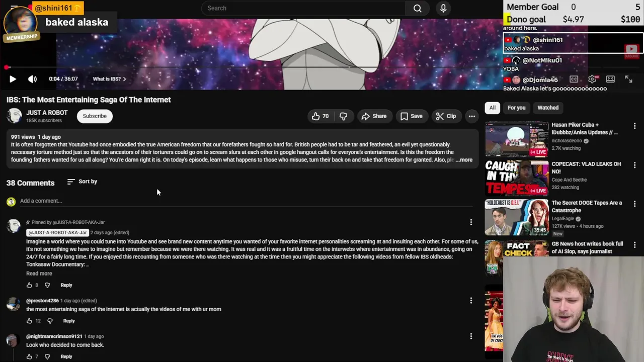Enter fullscreen mode

628,79
